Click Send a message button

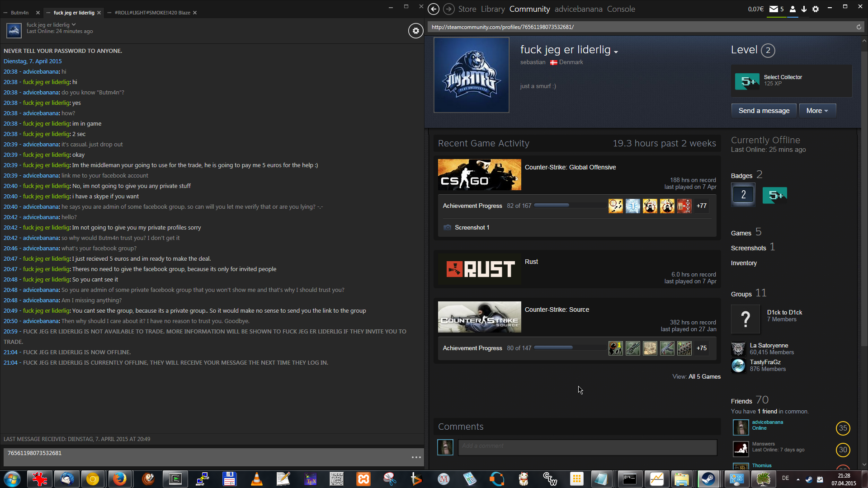[764, 111]
